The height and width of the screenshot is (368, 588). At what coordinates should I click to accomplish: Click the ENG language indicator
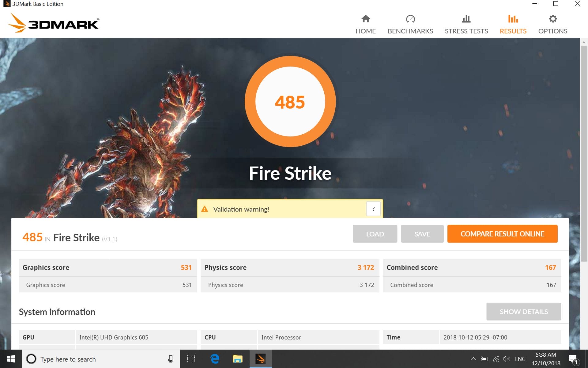(x=520, y=359)
